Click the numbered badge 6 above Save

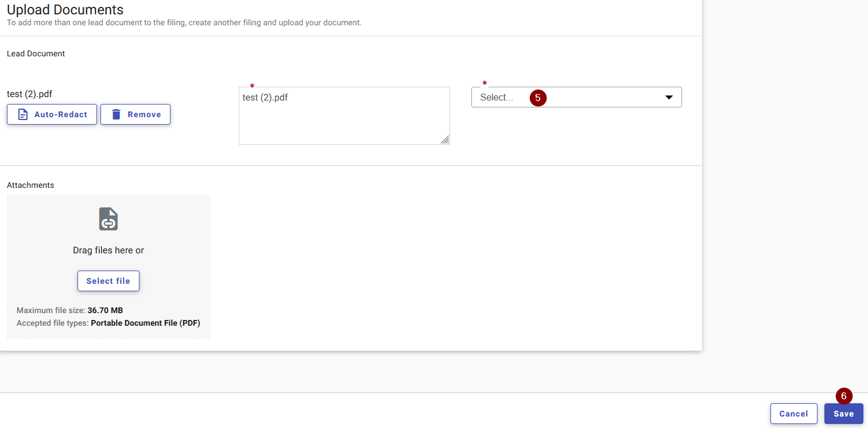(x=844, y=396)
